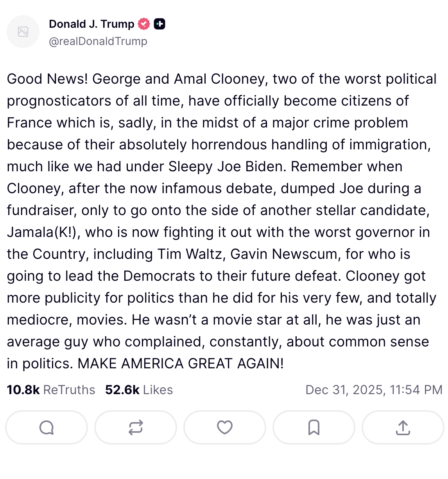Click the black plus badge beside name
Screen dimensions: 448x479
(x=159, y=24)
